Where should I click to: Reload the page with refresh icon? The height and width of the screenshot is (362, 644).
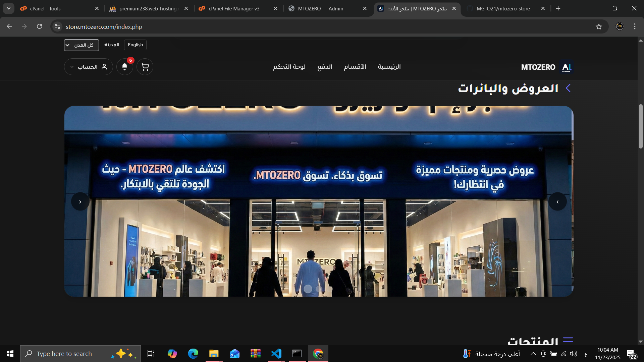tap(40, 26)
